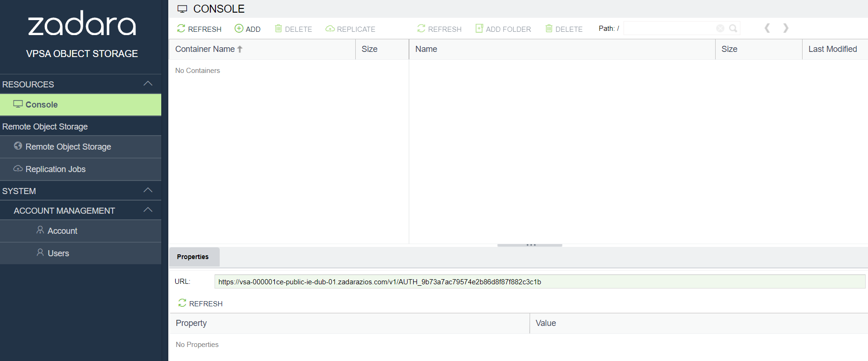The image size is (868, 361).
Task: Click the REPLICATE cloud button
Action: (350, 29)
